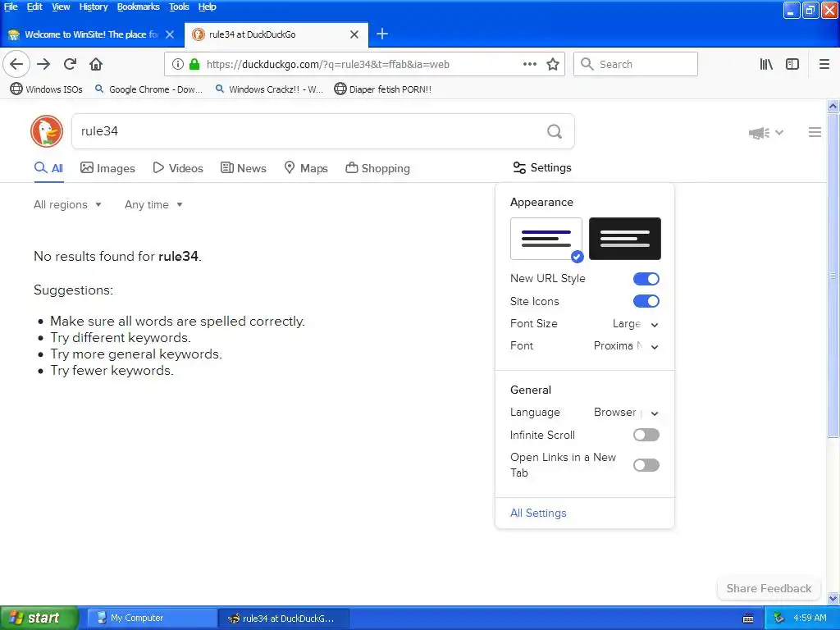Open the Edit menu
This screenshot has height=630, width=840.
point(34,7)
